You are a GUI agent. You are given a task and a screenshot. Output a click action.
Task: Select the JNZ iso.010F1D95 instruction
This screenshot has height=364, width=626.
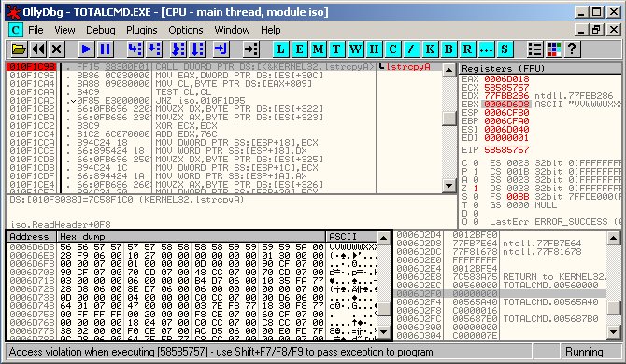[x=200, y=100]
